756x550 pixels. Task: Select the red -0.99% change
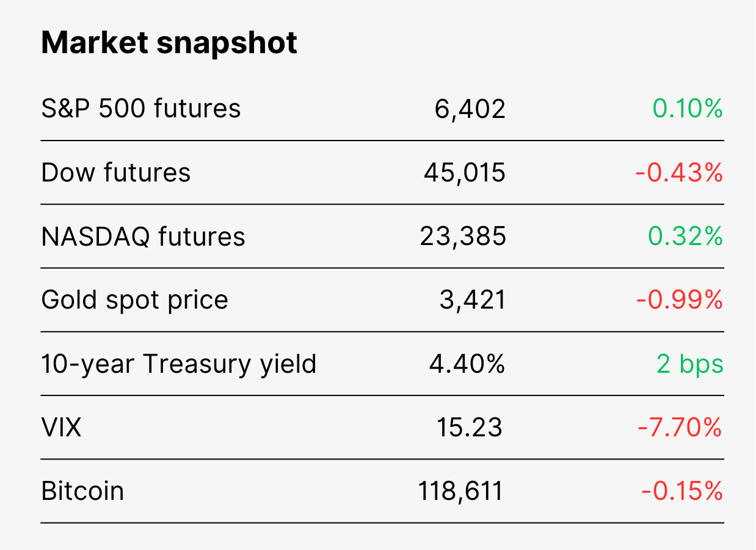tap(679, 300)
